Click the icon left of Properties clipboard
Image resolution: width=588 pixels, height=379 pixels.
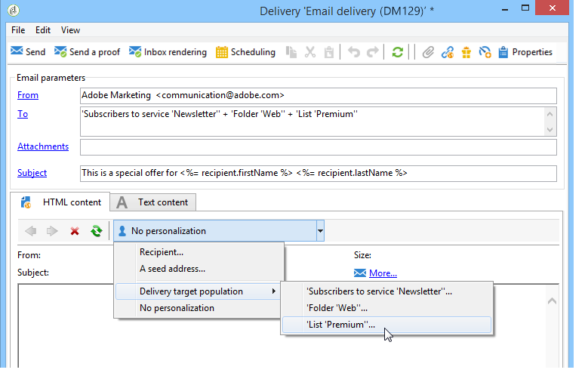[x=485, y=52]
